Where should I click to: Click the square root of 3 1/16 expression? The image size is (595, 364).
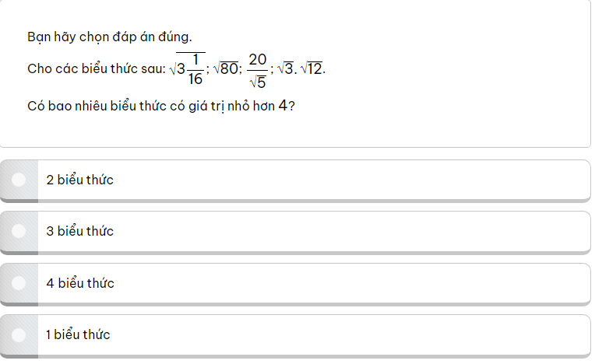coord(188,69)
